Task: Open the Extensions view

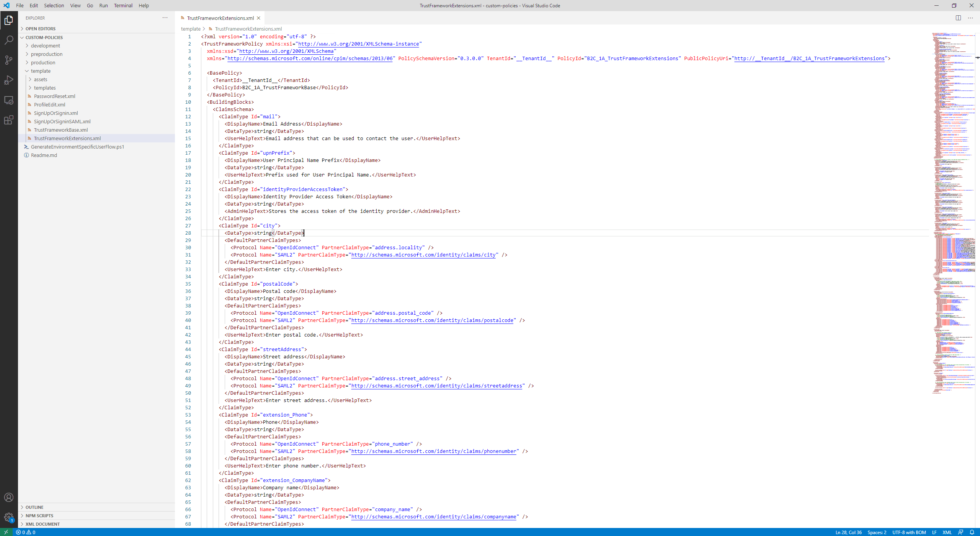Action: coord(9,120)
